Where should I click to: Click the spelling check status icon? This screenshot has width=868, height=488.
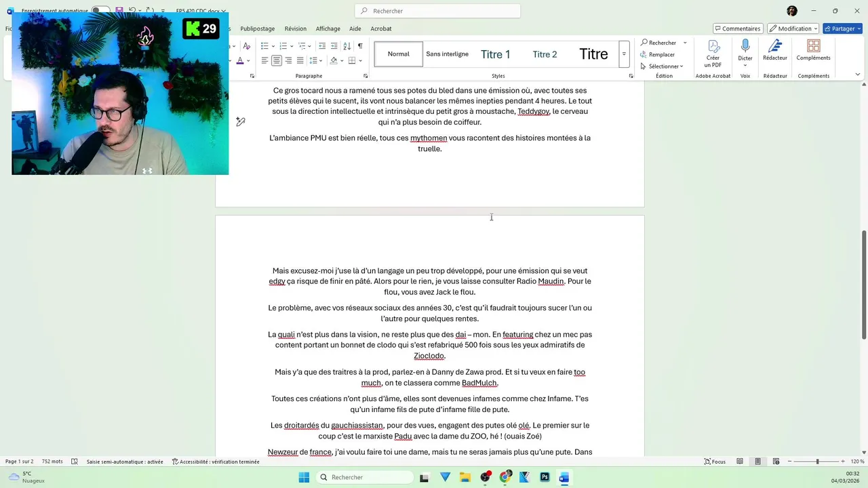[x=75, y=462]
